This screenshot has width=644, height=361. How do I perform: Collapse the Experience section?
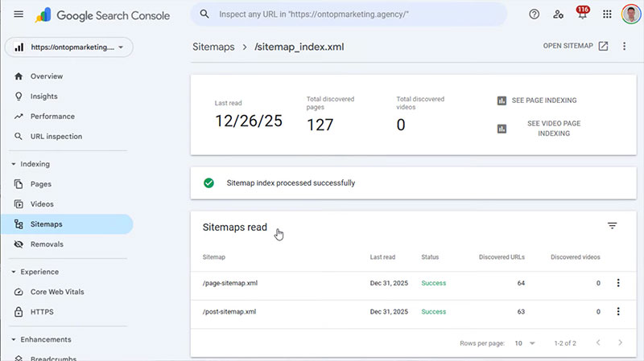point(13,272)
